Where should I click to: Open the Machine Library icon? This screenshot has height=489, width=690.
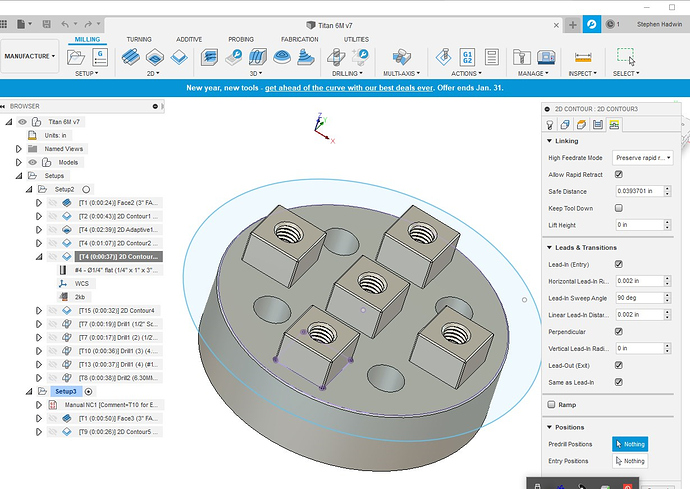click(x=546, y=57)
